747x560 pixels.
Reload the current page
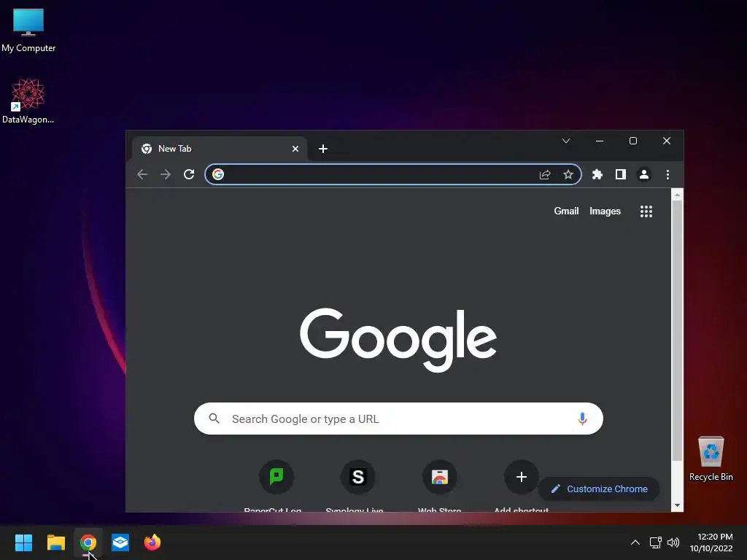click(189, 174)
